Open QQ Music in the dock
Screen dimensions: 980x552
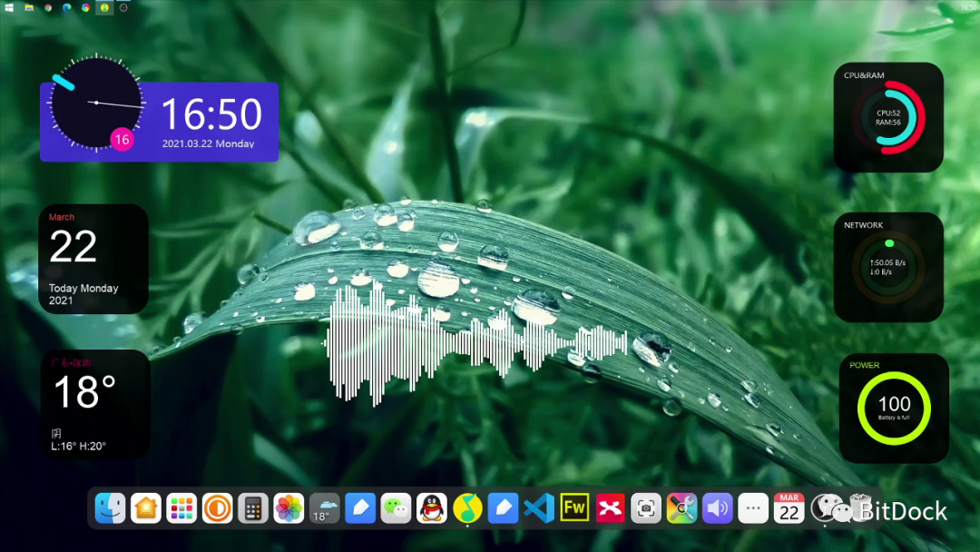468,508
